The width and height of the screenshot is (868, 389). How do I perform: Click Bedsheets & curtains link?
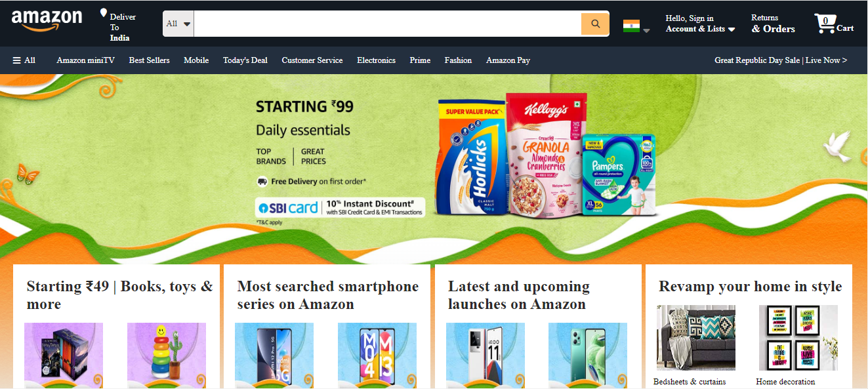tap(690, 382)
